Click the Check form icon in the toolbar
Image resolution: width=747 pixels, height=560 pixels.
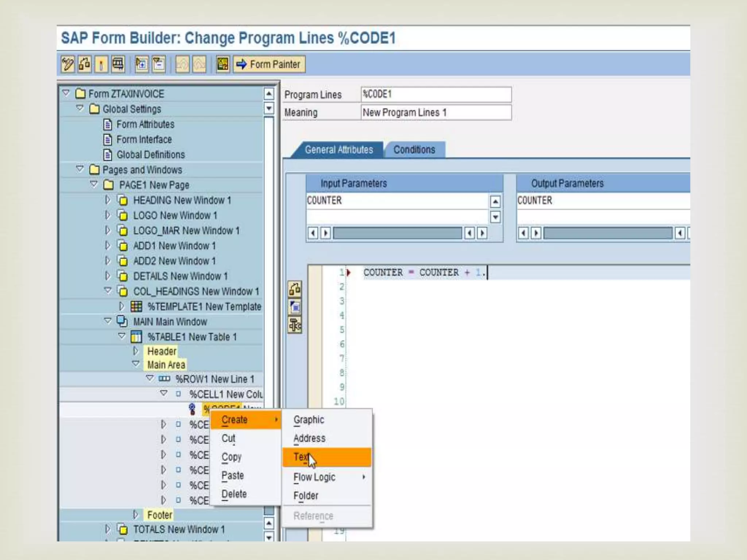coord(85,65)
